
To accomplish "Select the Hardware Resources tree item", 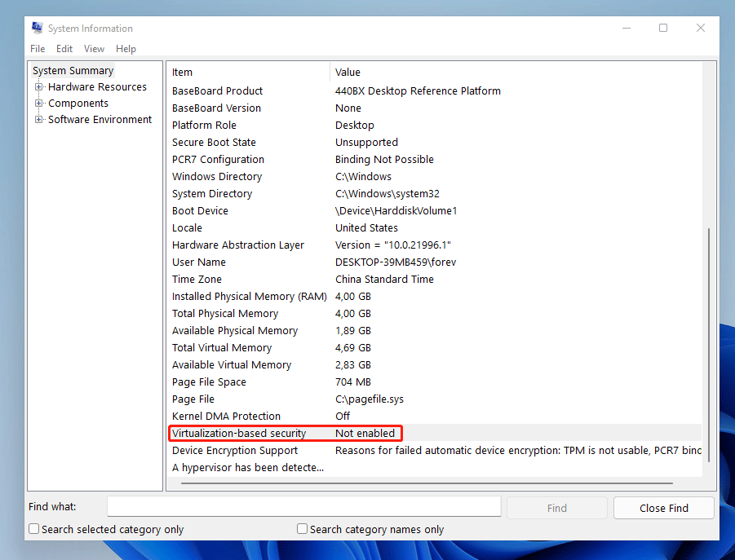I will click(x=98, y=87).
